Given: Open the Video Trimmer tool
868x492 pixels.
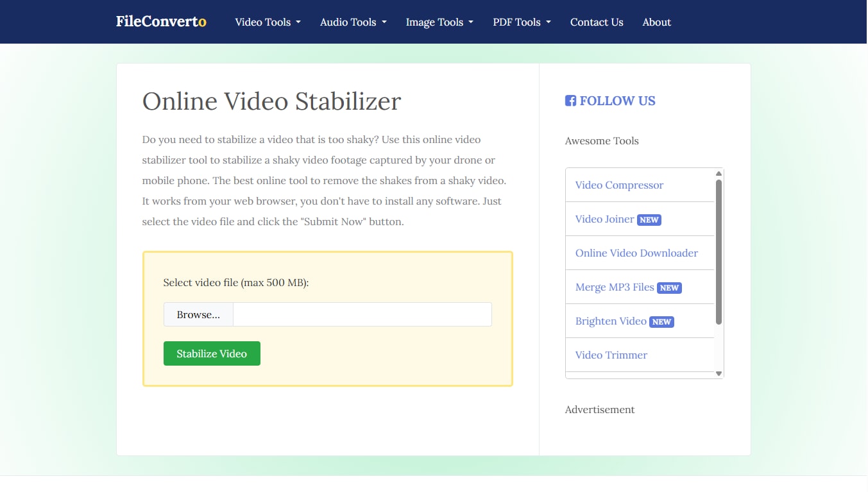Looking at the screenshot, I should (x=611, y=355).
